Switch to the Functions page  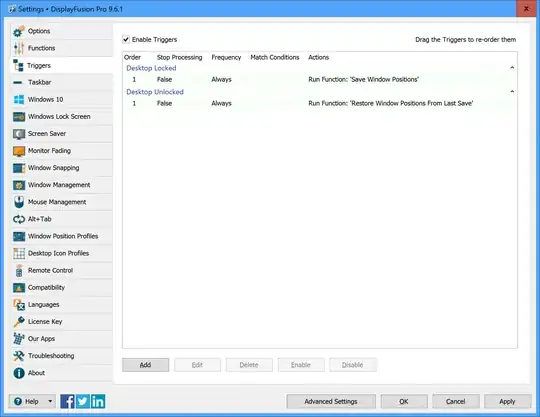click(x=61, y=48)
